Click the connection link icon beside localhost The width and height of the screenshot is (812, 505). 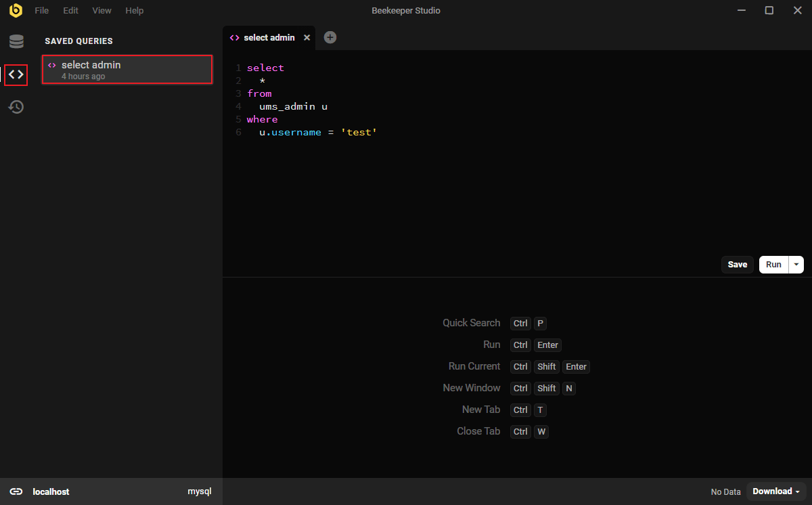pos(16,491)
